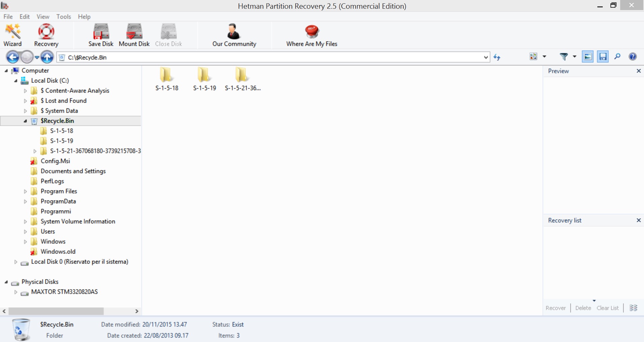The image size is (644, 342).
Task: Collapse the Local Disk (C:) node
Action: click(15, 80)
